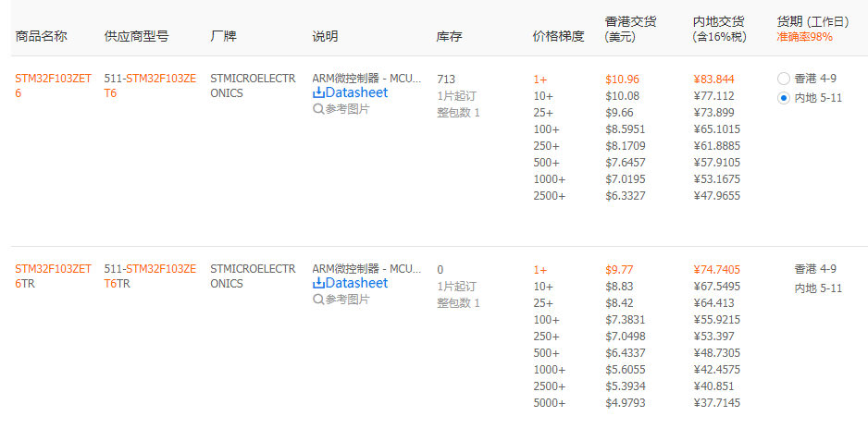This screenshot has height=441, width=868.
Task: View 参考图片 for the STM32F103ZET6TR row
Action: [347, 300]
